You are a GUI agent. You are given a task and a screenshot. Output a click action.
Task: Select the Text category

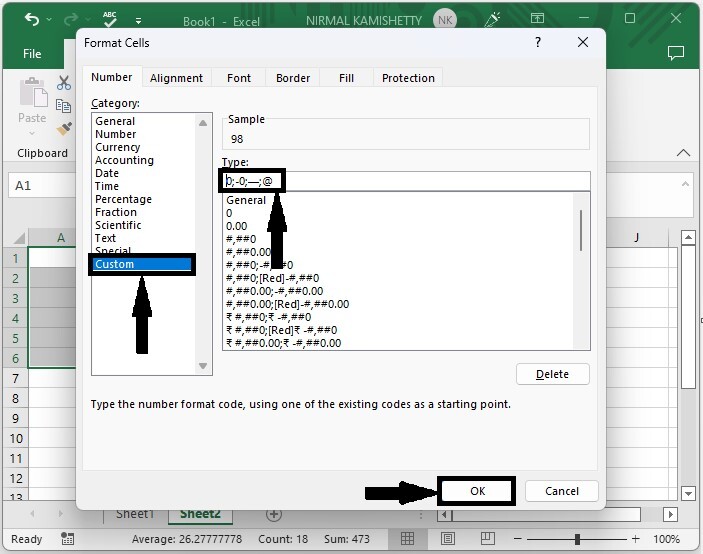tap(105, 238)
